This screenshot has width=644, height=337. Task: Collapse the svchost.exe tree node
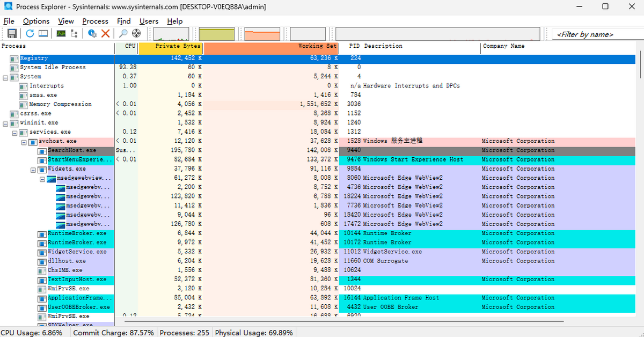click(x=24, y=142)
